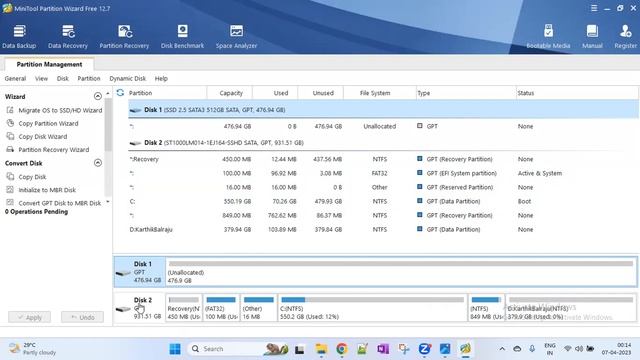
Task: Select Disk 2 in disk map
Action: click(x=140, y=308)
